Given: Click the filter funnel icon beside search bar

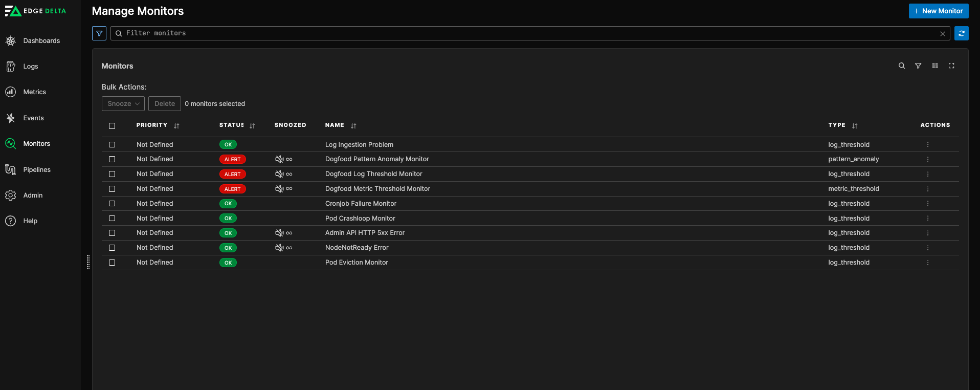Looking at the screenshot, I should point(99,33).
